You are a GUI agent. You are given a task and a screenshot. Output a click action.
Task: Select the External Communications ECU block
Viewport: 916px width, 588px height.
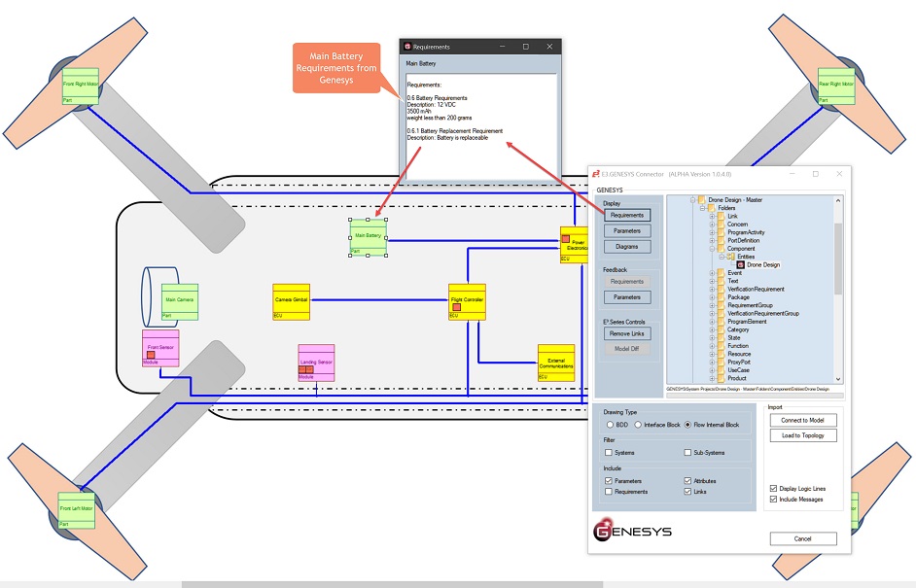tap(556, 363)
